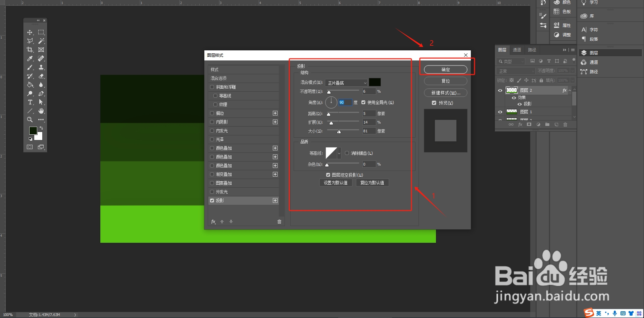Screen dimensions: 644x318
Task: Select the Hand tool
Action: (x=41, y=111)
